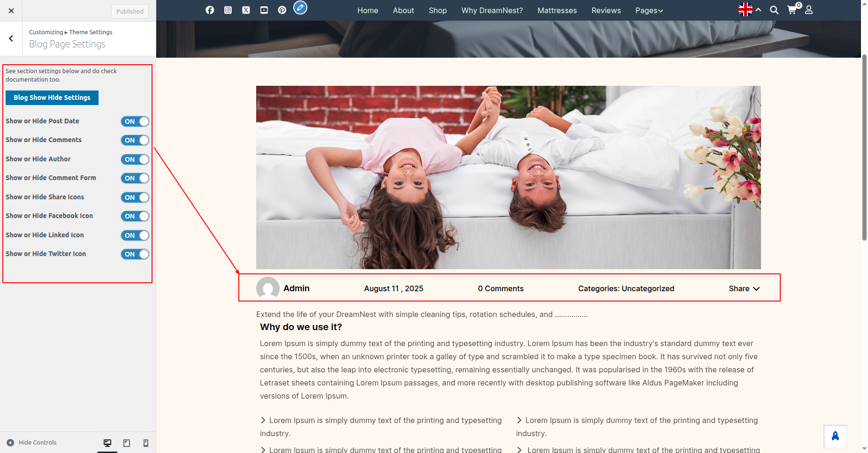
Task: Go to the Mattresses menu item
Action: (x=557, y=10)
